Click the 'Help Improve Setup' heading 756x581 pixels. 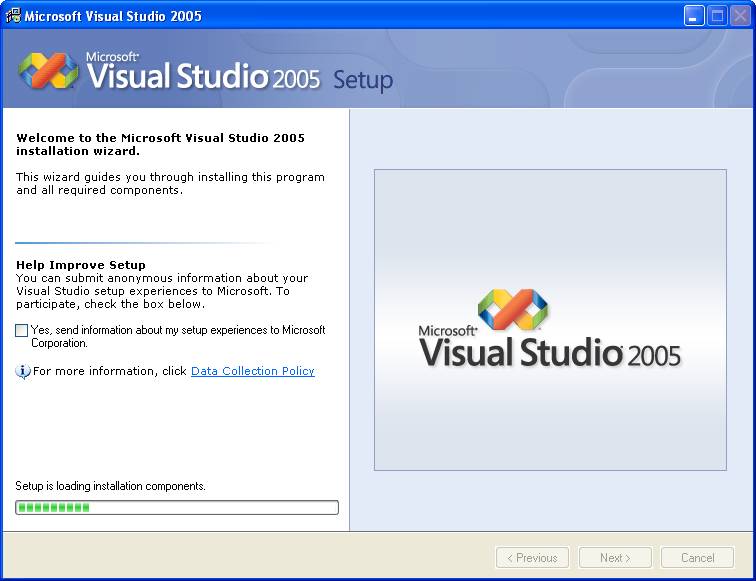81,265
